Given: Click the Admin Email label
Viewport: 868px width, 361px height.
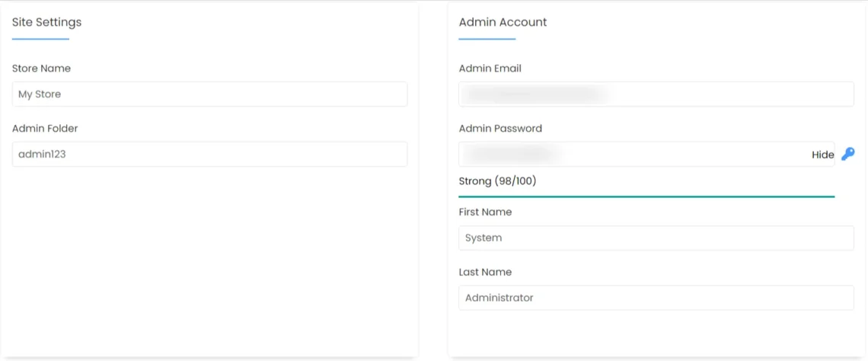Looking at the screenshot, I should (x=490, y=69).
